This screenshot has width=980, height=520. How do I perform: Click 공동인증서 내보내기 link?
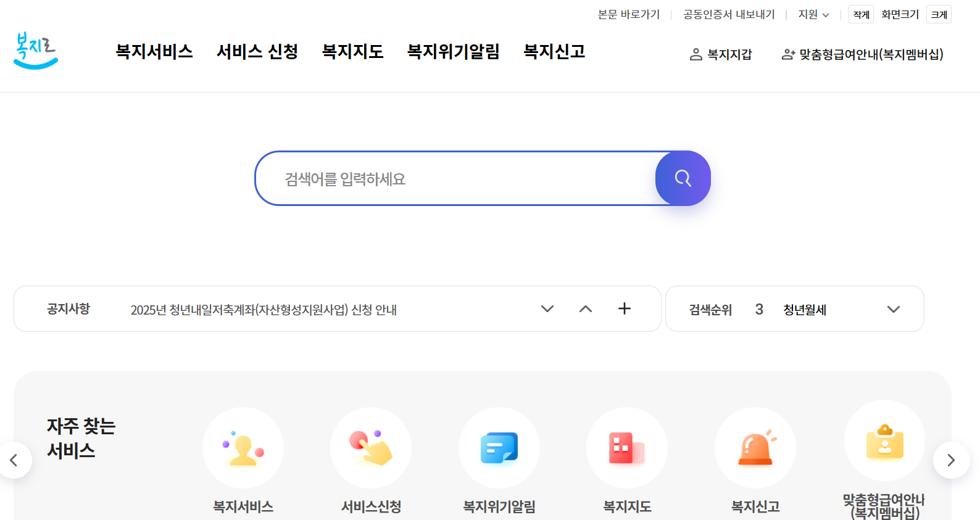(x=729, y=14)
